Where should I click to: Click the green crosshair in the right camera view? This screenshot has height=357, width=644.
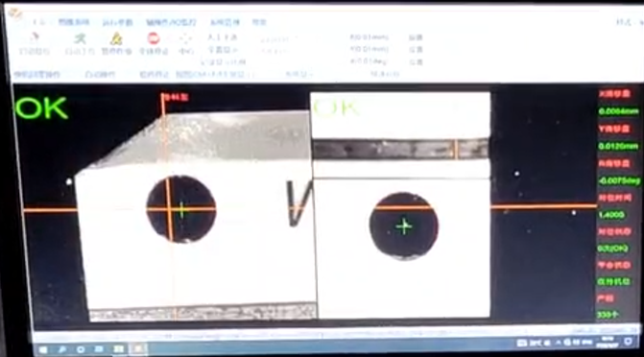[x=405, y=226]
